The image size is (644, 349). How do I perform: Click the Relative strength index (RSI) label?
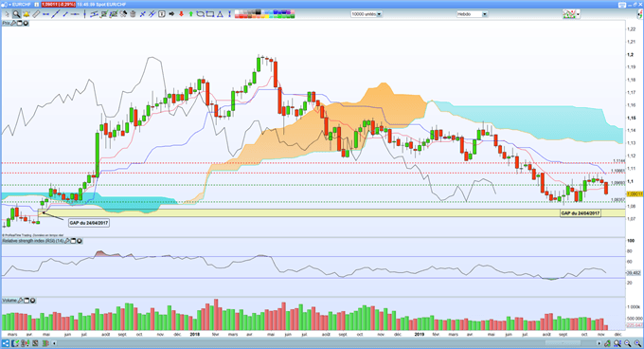[33, 241]
